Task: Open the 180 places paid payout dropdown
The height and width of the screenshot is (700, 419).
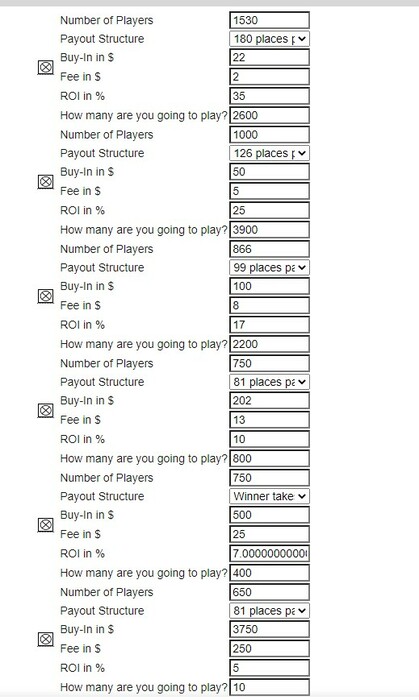Action: pyautogui.click(x=270, y=39)
